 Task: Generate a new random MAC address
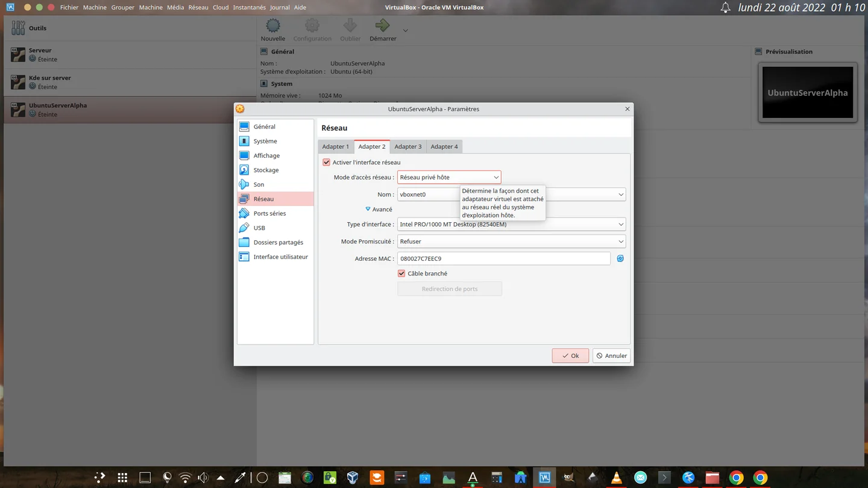(x=620, y=258)
